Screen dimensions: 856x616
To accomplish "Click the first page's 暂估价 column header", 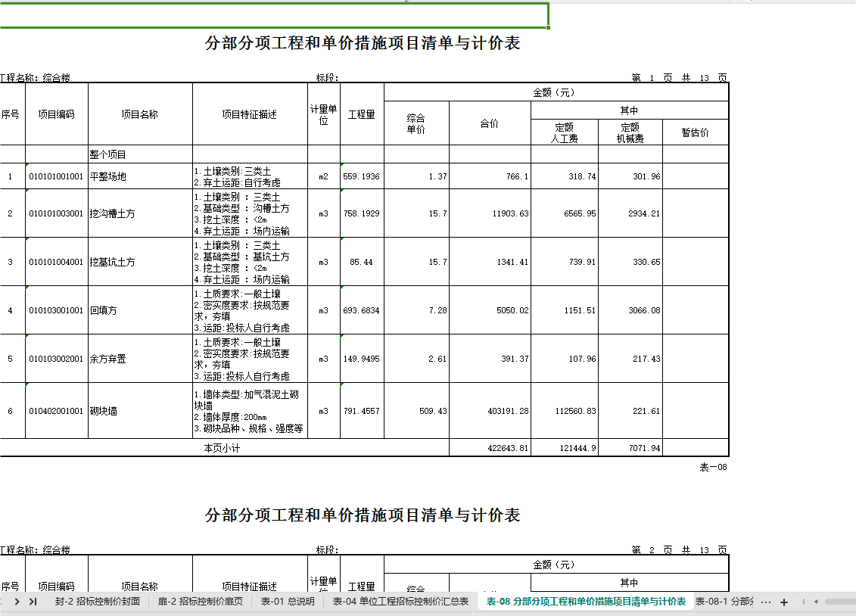I will [696, 132].
